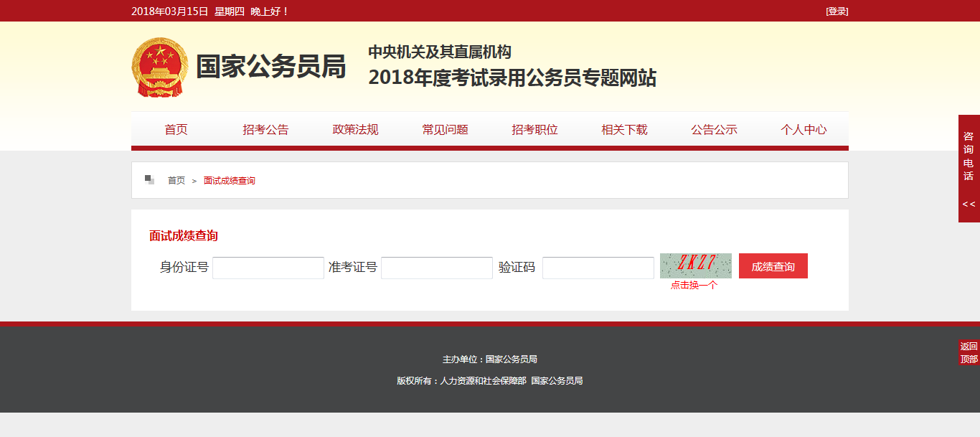The height and width of the screenshot is (437, 980).
Task: Go to 政策法规 section
Action: pyautogui.click(x=355, y=130)
